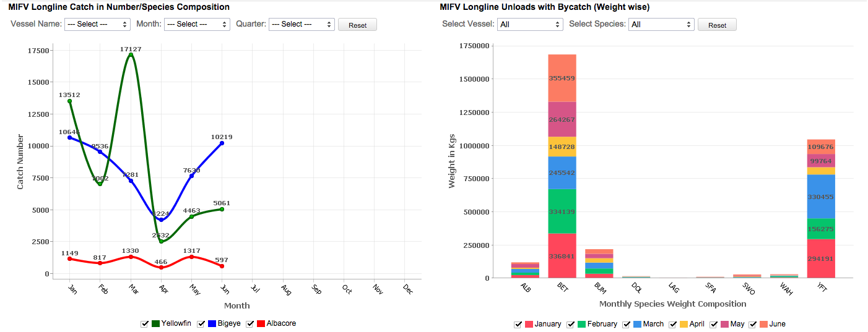Image resolution: width=868 pixels, height=332 pixels.
Task: Click the Albacore January data point 1149
Action: (x=70, y=258)
